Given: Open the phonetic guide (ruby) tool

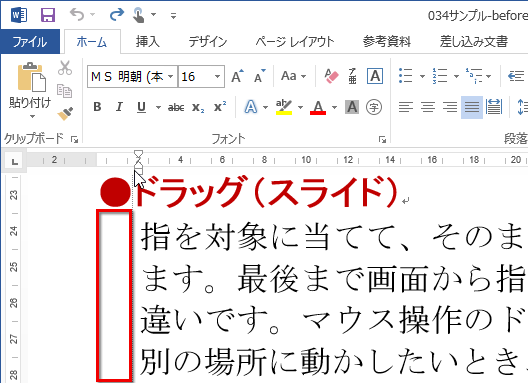Looking at the screenshot, I should click(x=353, y=76).
